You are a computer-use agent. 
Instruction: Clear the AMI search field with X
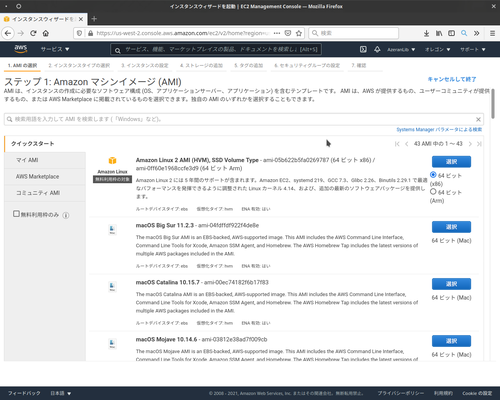[x=478, y=119]
